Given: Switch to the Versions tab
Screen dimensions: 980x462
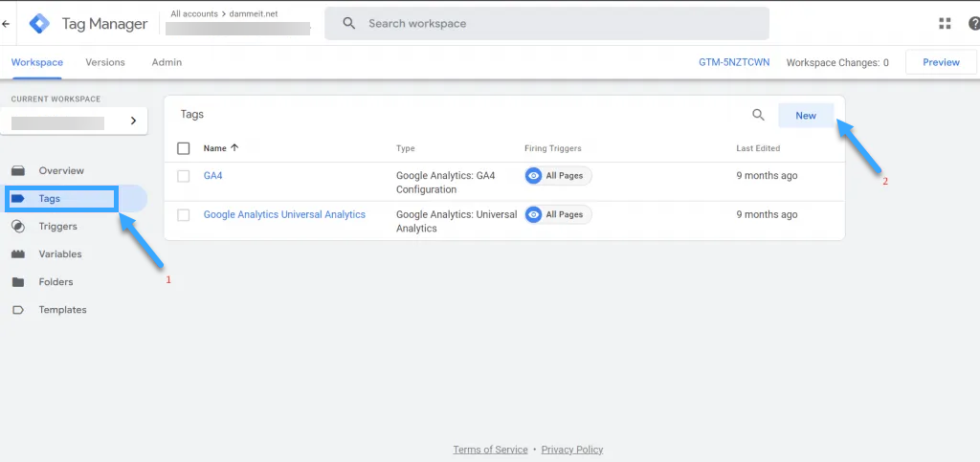Looking at the screenshot, I should 105,62.
